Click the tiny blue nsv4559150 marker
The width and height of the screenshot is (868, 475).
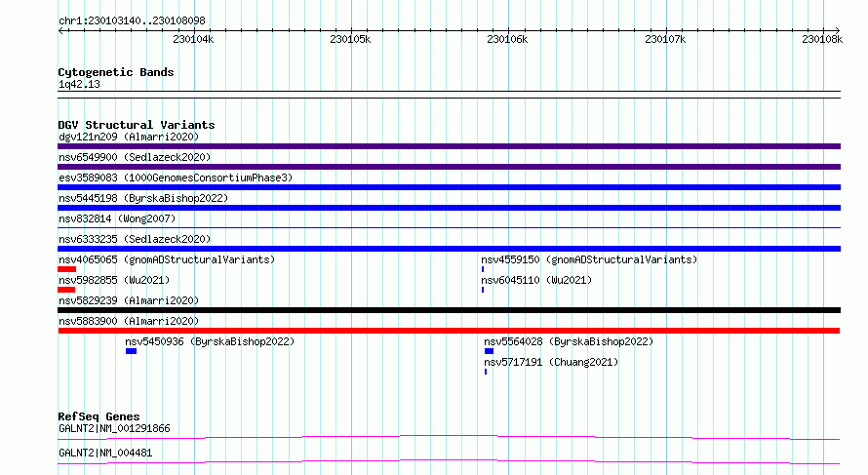coord(483,269)
